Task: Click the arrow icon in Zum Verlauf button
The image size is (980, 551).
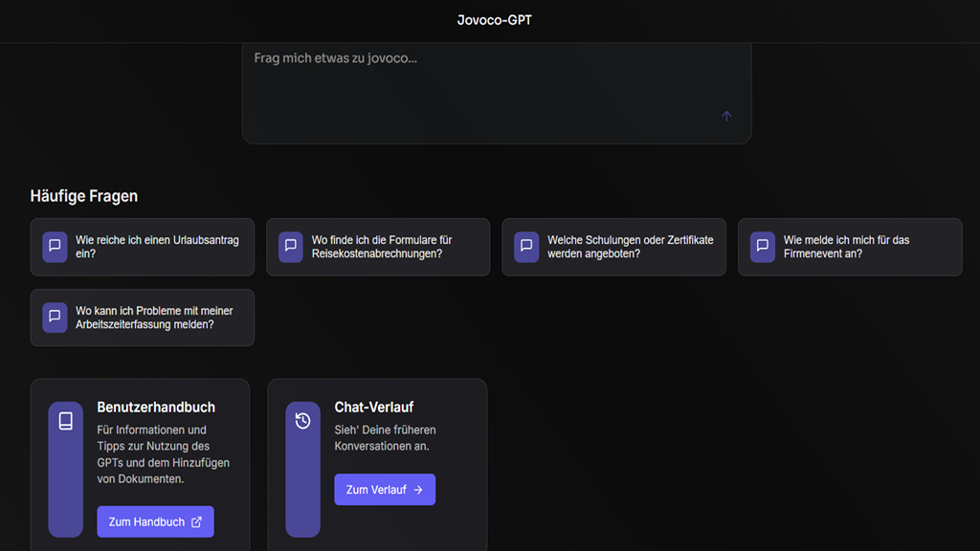Action: [x=418, y=490]
